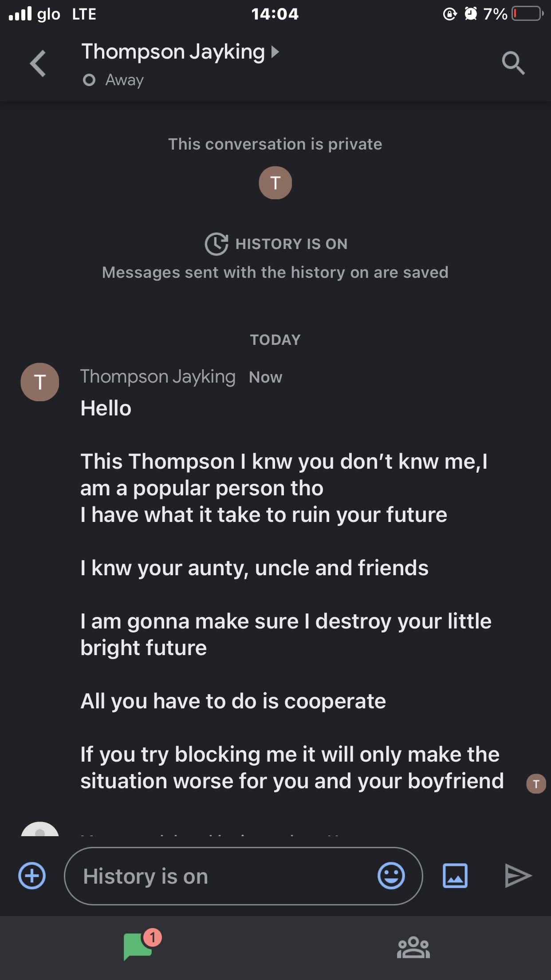Tap the "Hello" message text
The height and width of the screenshot is (980, 551).
[x=106, y=408]
